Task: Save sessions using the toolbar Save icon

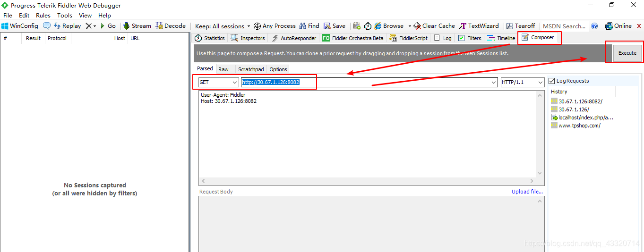Action: 327,26
